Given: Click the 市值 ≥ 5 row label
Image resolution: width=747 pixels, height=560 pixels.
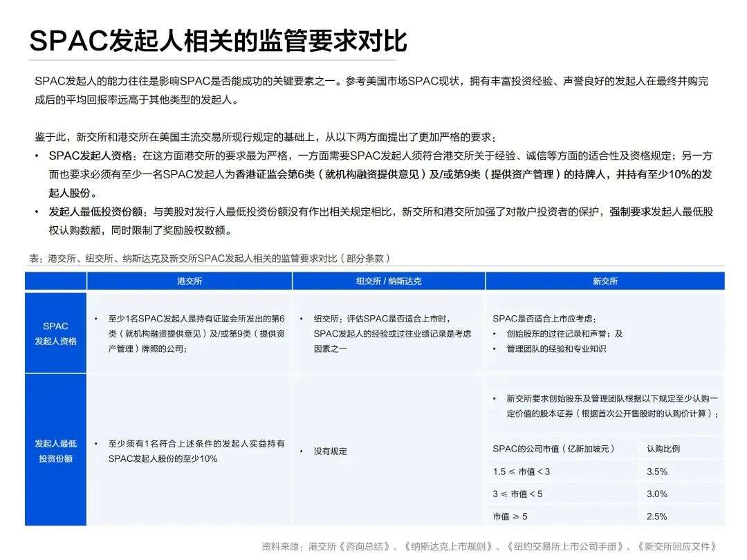Looking at the screenshot, I should (510, 516).
